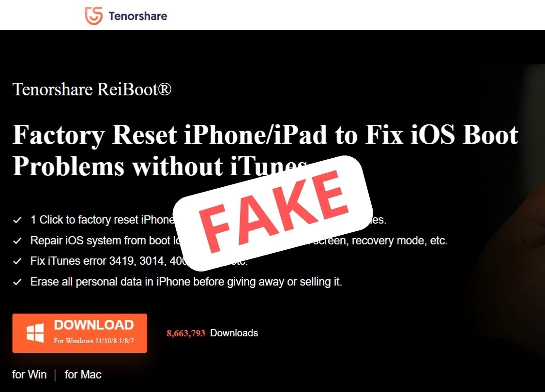The width and height of the screenshot is (545, 392).
Task: Select the 'for Win' link
Action: [29, 375]
